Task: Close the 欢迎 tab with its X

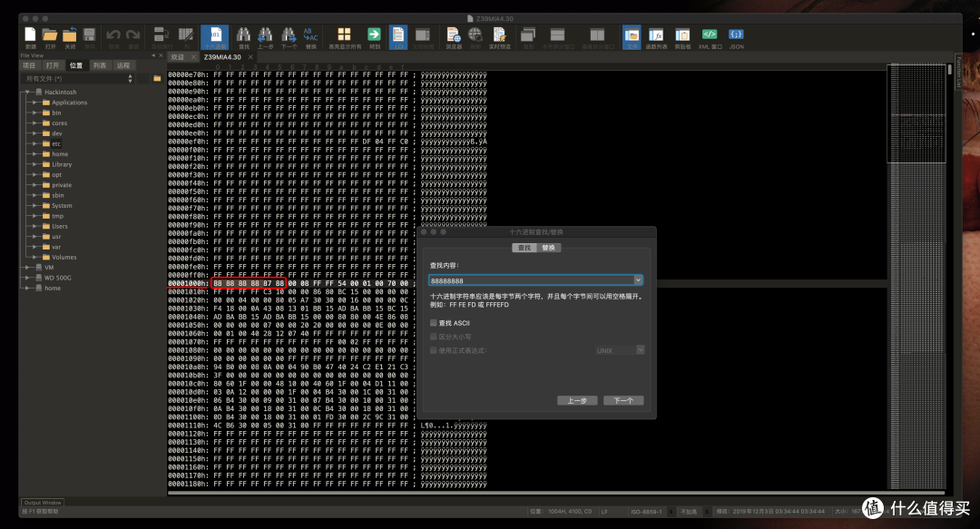Action: pos(193,57)
